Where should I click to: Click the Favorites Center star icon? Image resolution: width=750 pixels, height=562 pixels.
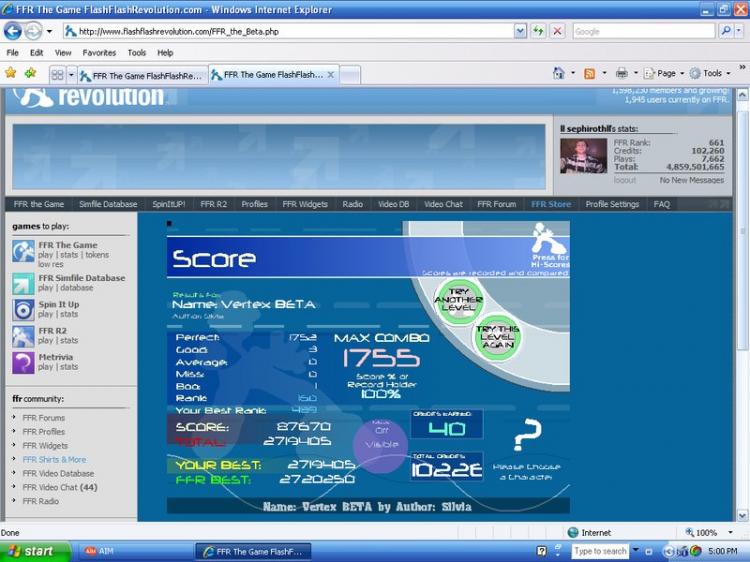pyautogui.click(x=11, y=73)
